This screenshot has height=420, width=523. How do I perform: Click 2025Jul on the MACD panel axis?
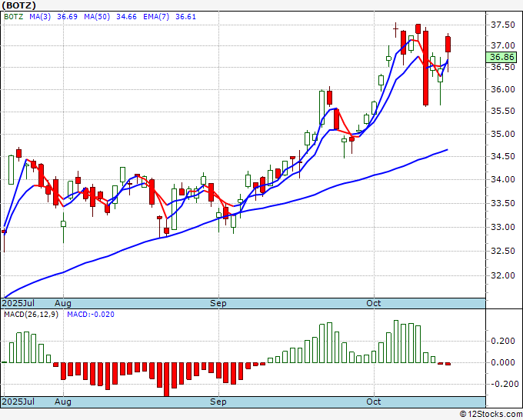click(x=18, y=402)
